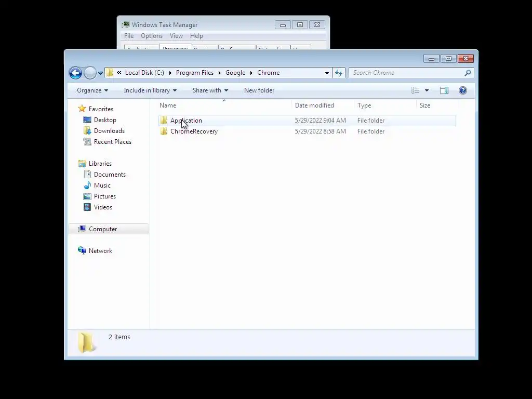Open Include in library dropdown
Screen dimensions: 532x399
coord(150,90)
